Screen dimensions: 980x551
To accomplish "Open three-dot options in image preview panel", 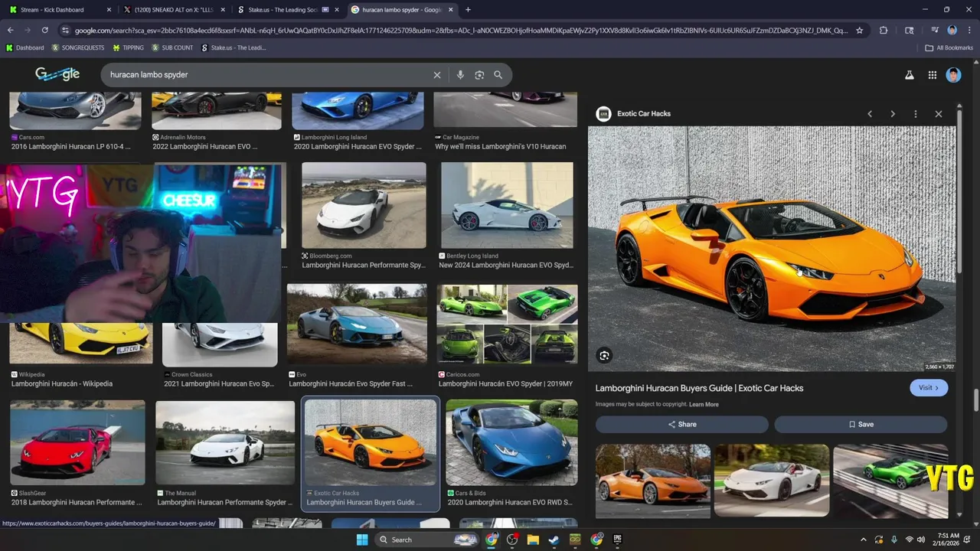I will coord(915,114).
